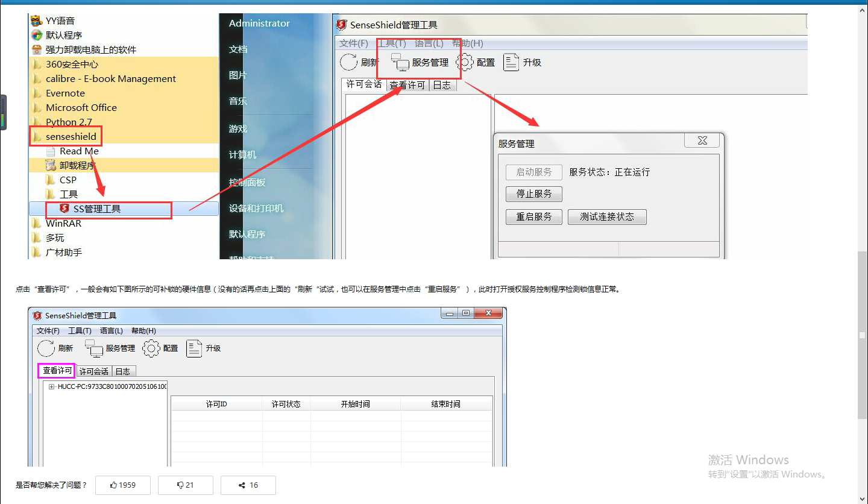
Task: Open 计算机 in the Start menu
Action: tap(242, 154)
